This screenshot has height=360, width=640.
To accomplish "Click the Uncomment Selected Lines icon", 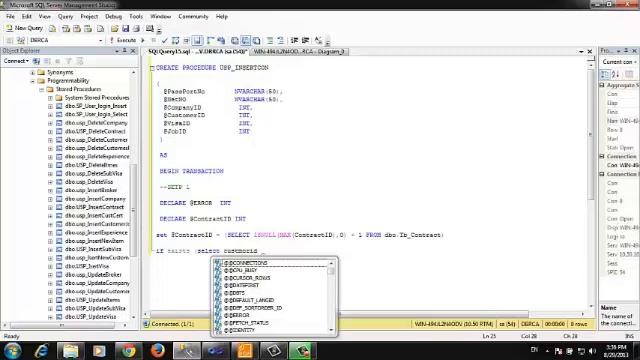I will (280, 40).
